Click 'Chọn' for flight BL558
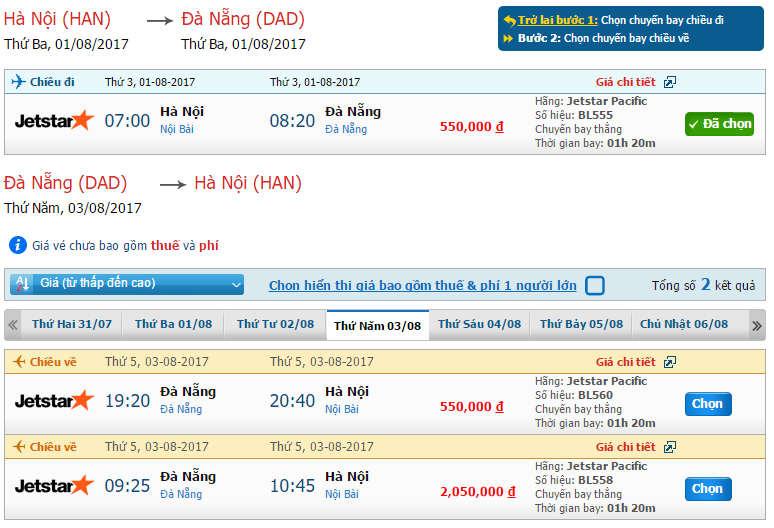The image size is (774, 528). point(708,489)
